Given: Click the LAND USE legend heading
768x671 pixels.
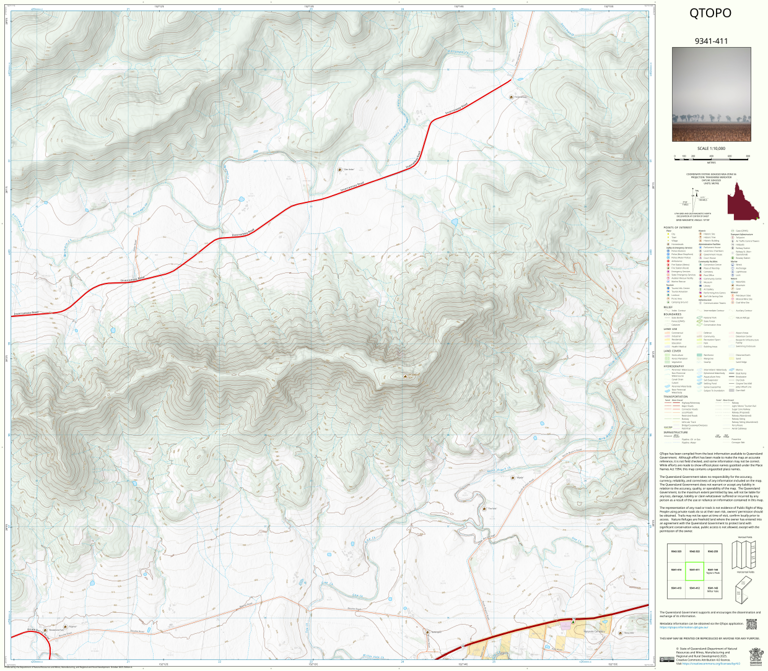Looking at the screenshot, I should 670,329.
